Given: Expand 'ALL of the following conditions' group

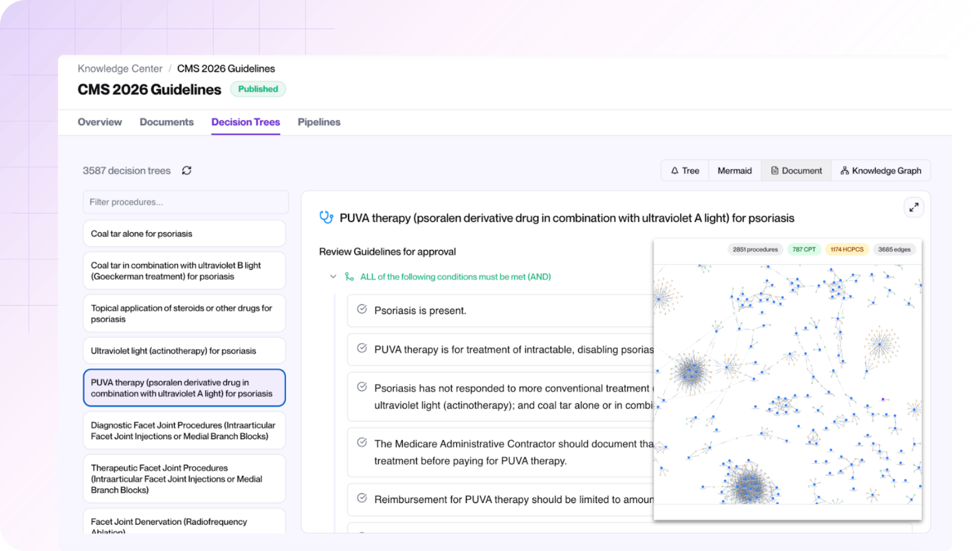Looking at the screenshot, I should coord(455,277).
